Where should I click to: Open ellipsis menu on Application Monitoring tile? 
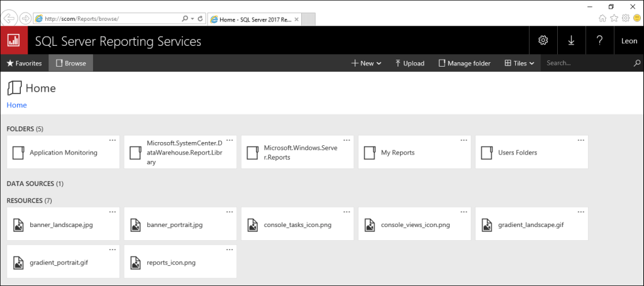(113, 140)
